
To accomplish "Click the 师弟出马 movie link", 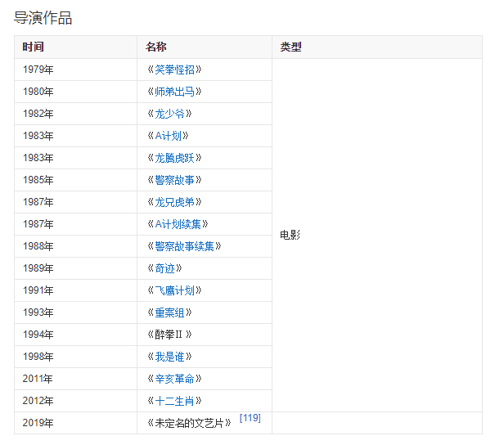I will (174, 92).
